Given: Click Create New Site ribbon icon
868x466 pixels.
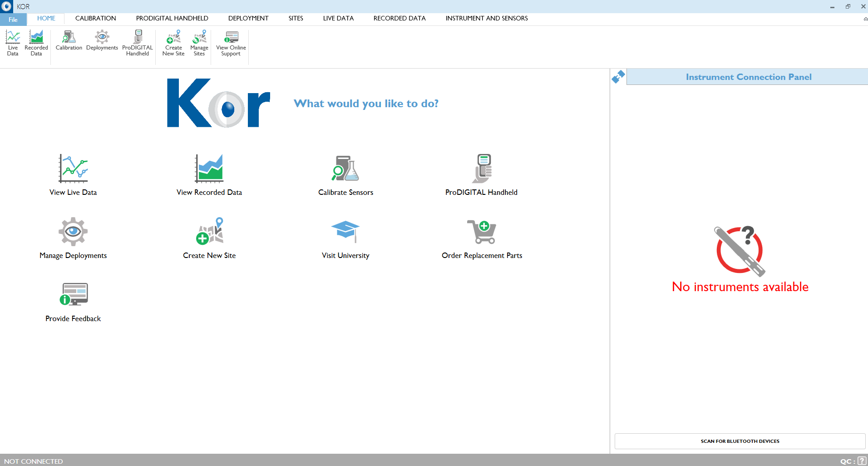Looking at the screenshot, I should pos(173,43).
